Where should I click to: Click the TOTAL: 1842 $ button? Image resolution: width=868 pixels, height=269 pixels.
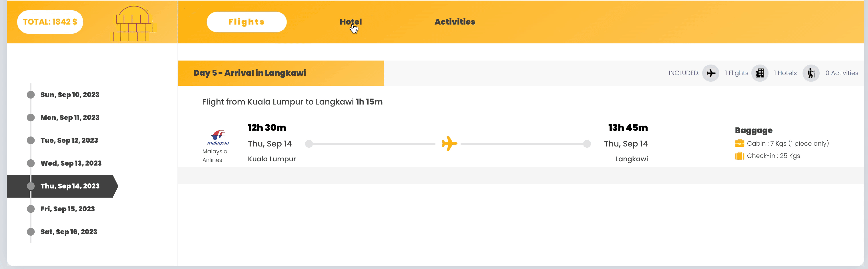pyautogui.click(x=50, y=22)
